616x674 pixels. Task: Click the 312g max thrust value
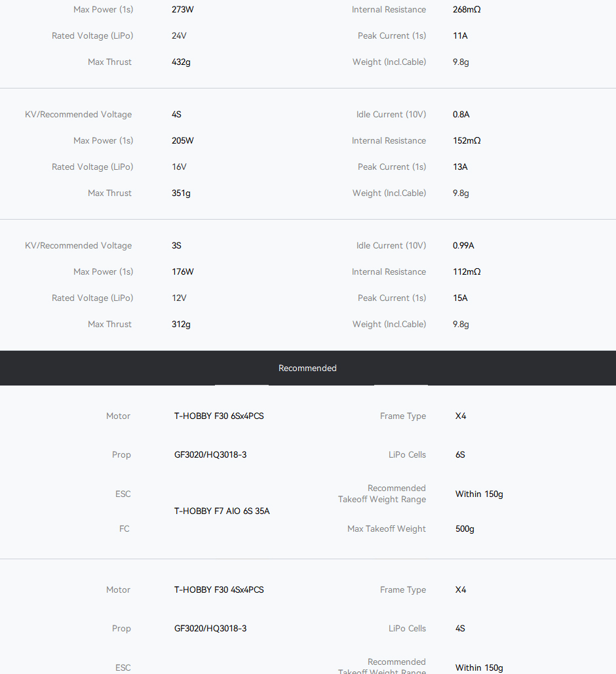[x=181, y=325]
